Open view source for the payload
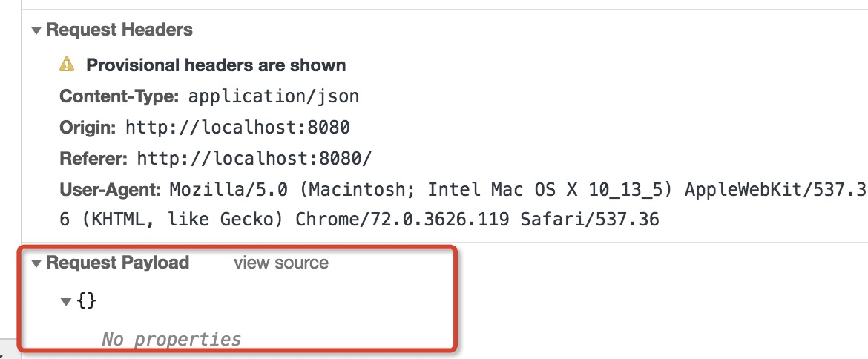This screenshot has height=359, width=868. (280, 262)
